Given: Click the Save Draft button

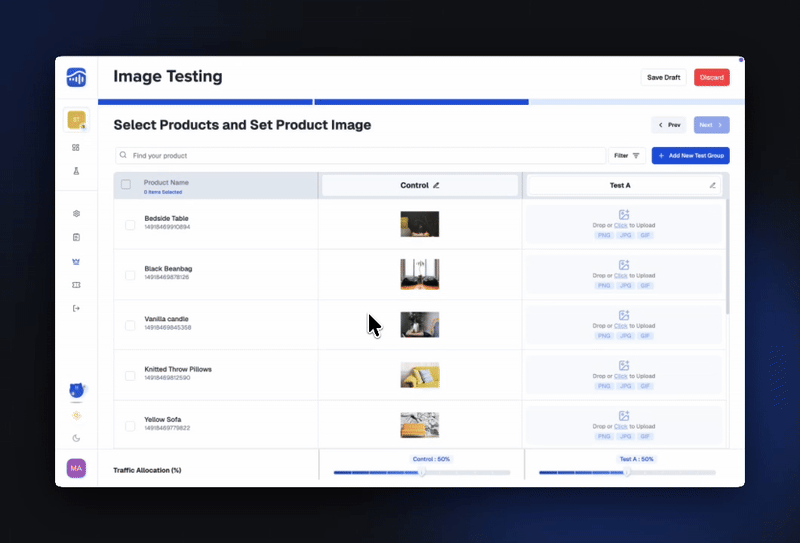Looking at the screenshot, I should pos(663,78).
